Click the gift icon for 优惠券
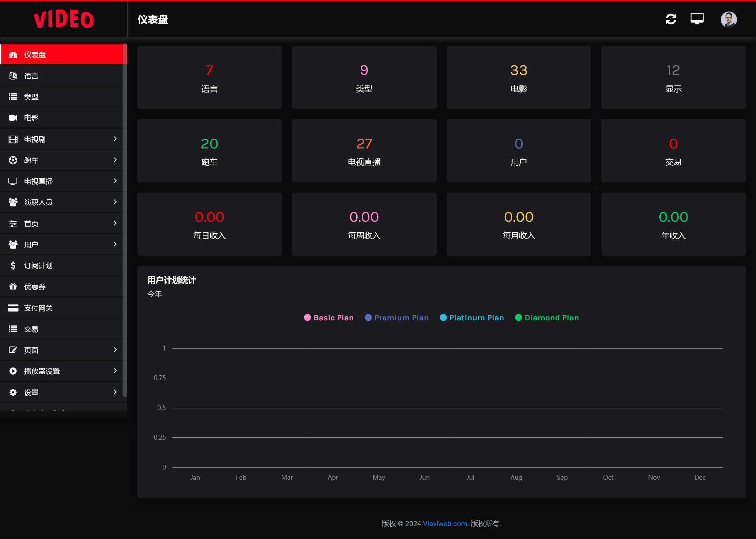 [13, 286]
